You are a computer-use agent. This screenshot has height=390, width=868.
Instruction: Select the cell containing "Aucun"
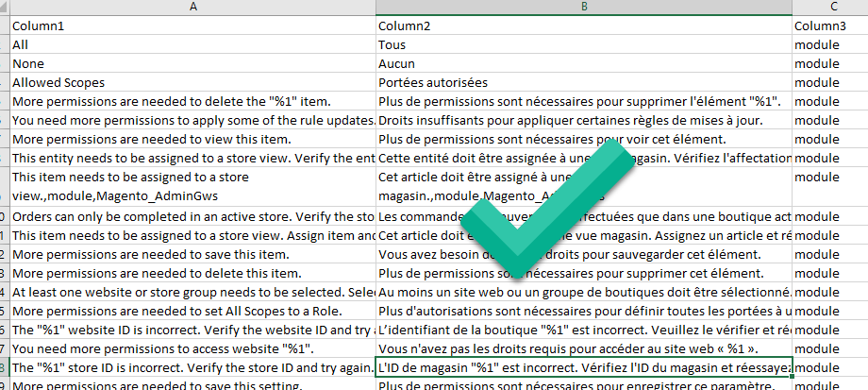click(x=584, y=64)
